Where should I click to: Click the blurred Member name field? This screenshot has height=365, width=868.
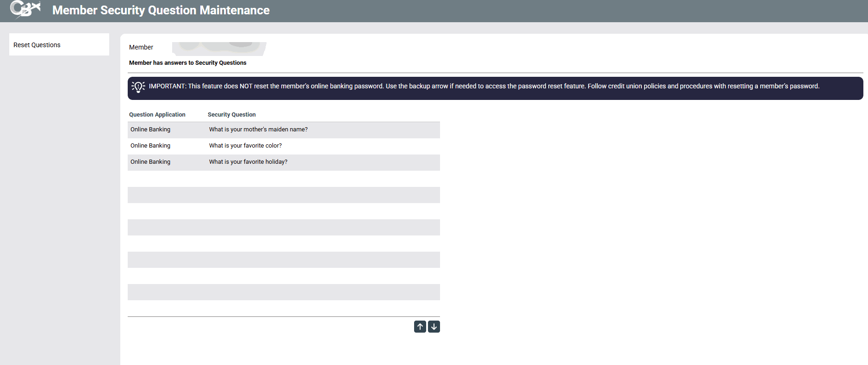coord(219,48)
